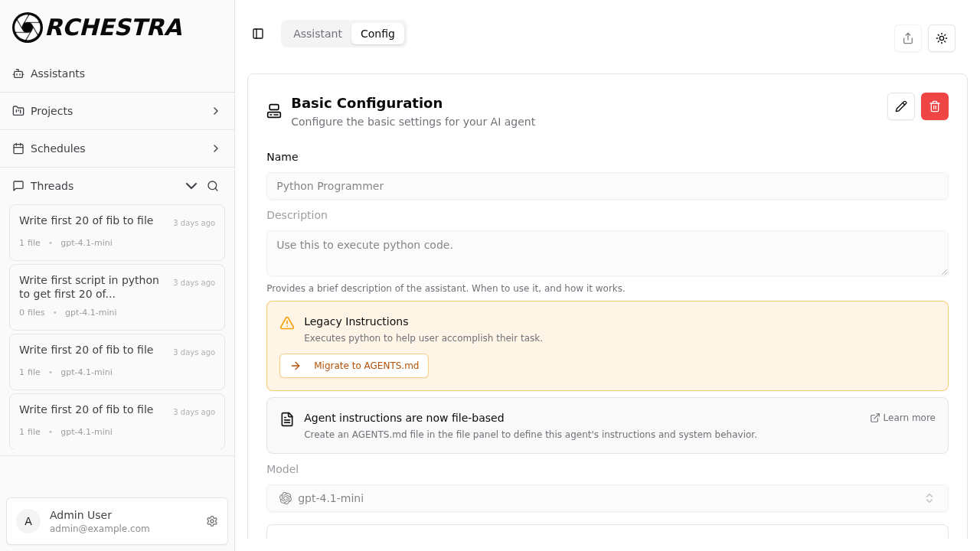Viewport: 980px width, 551px height.
Task: Open the Schedules menu item
Action: point(117,148)
